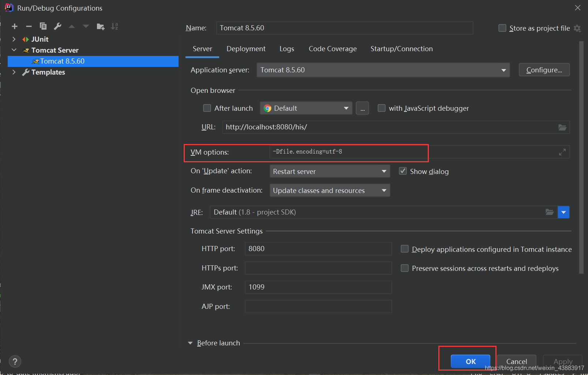
Task: Click the JMX port field
Action: point(318,287)
